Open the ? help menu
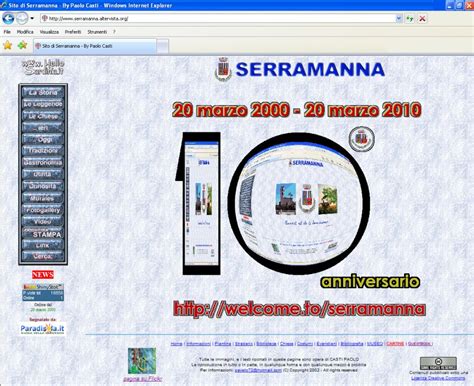 tap(114, 32)
